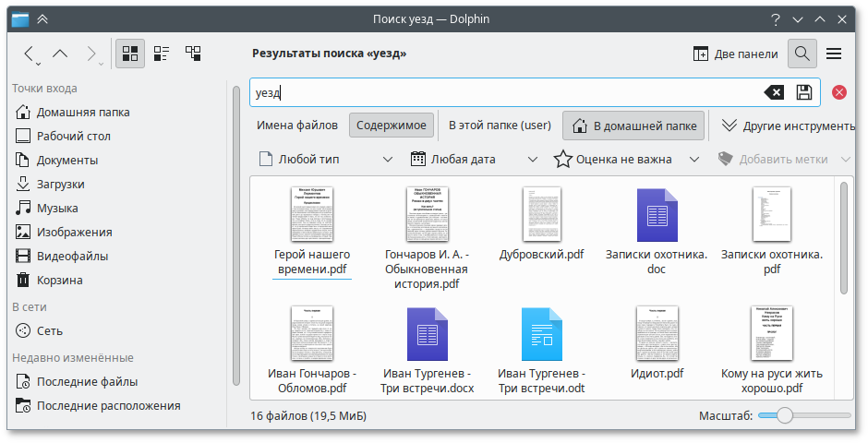
Task: Go up to parent folder
Action: pyautogui.click(x=60, y=54)
